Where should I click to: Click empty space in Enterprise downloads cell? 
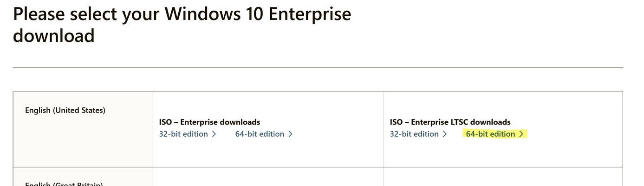(268, 153)
